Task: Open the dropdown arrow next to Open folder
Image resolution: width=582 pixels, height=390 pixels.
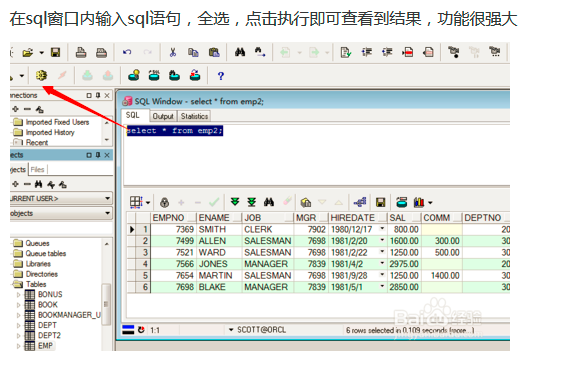Action: (42, 53)
